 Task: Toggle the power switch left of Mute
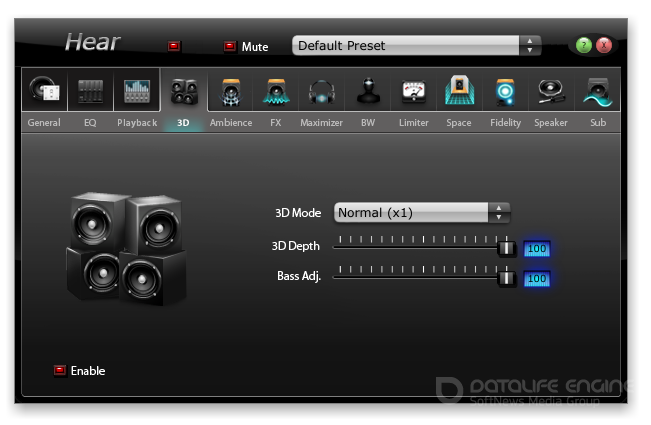[x=174, y=46]
